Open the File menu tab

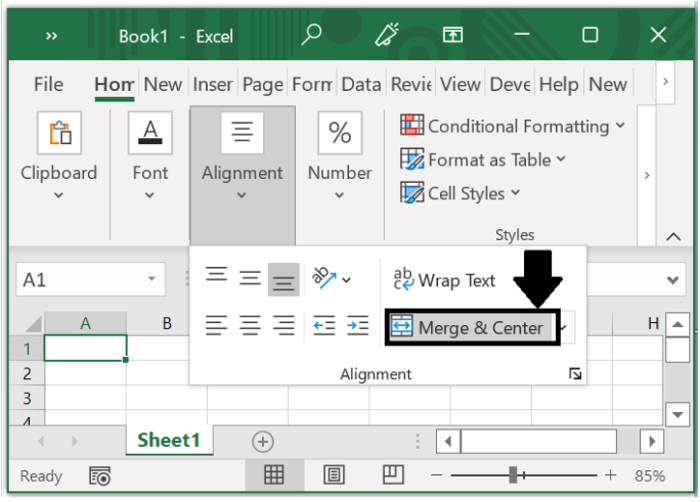[x=48, y=85]
